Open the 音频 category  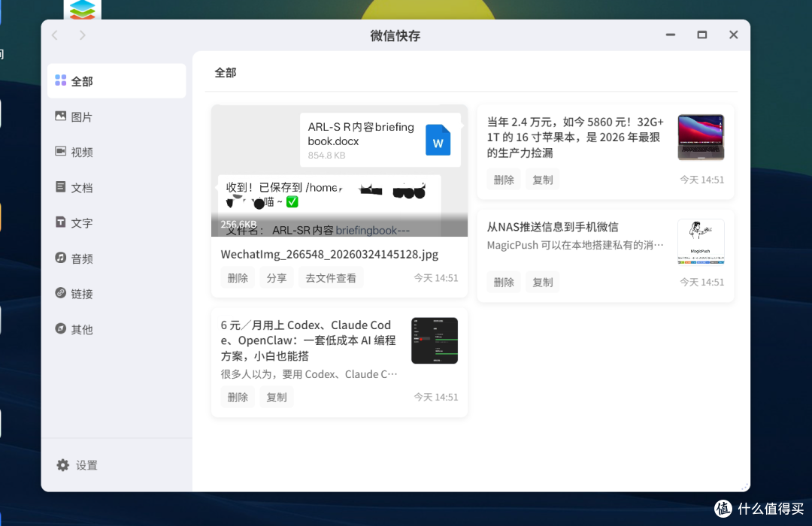[117, 258]
